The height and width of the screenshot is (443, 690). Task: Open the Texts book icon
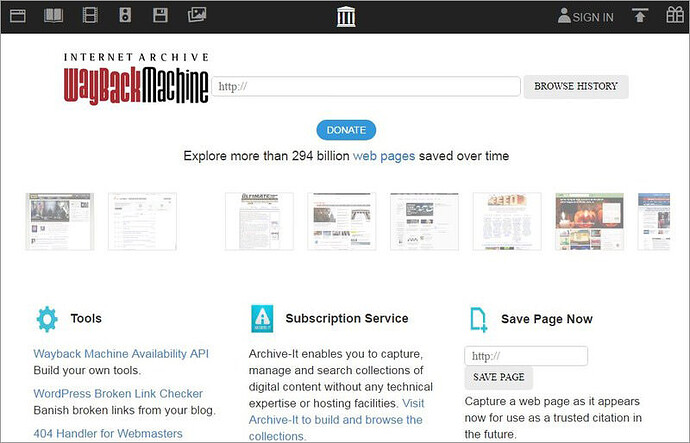click(x=53, y=16)
